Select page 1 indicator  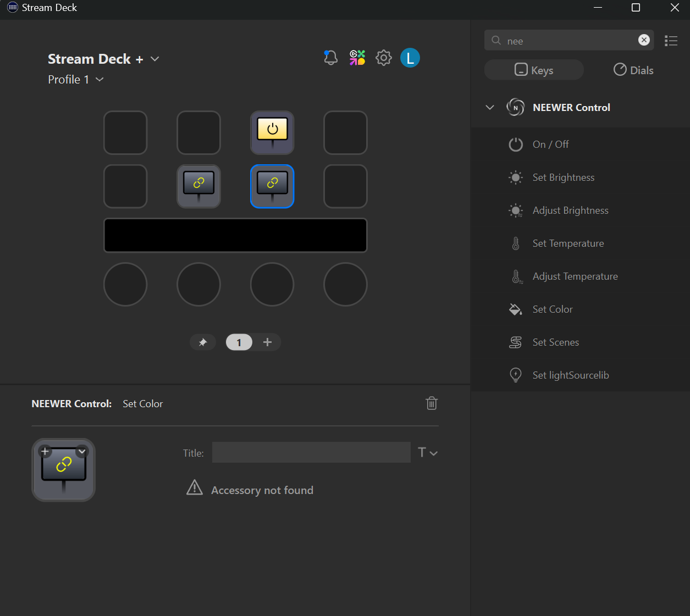point(239,342)
